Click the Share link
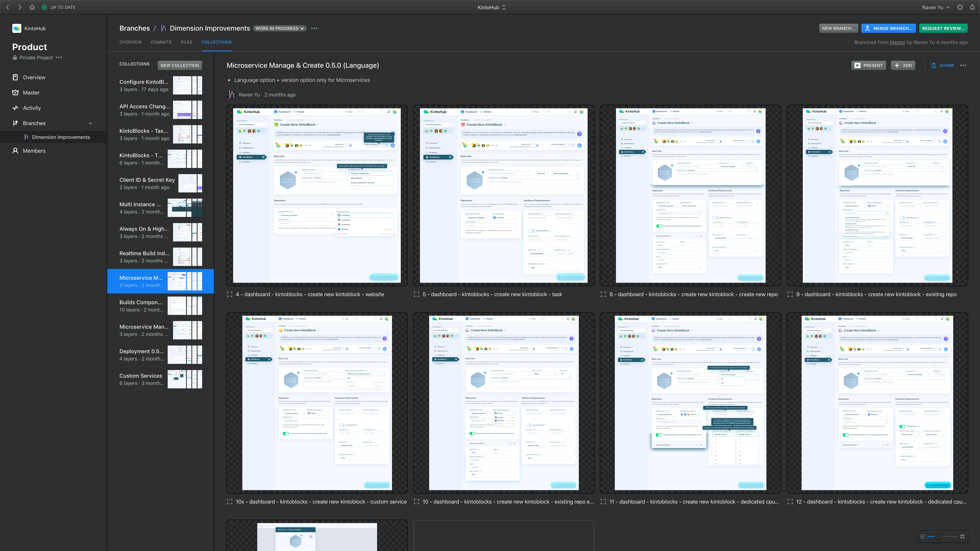This screenshot has height=551, width=980. [943, 65]
